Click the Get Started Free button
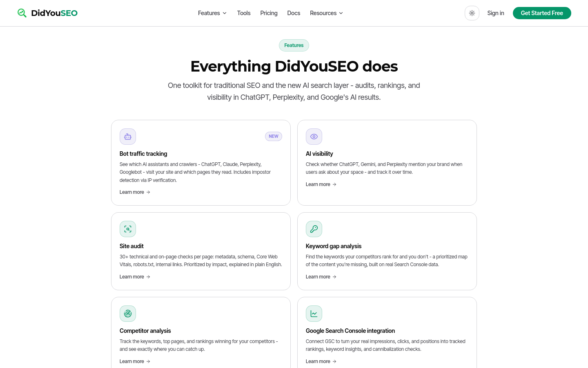Viewport: 588px width, 368px height. click(x=542, y=13)
